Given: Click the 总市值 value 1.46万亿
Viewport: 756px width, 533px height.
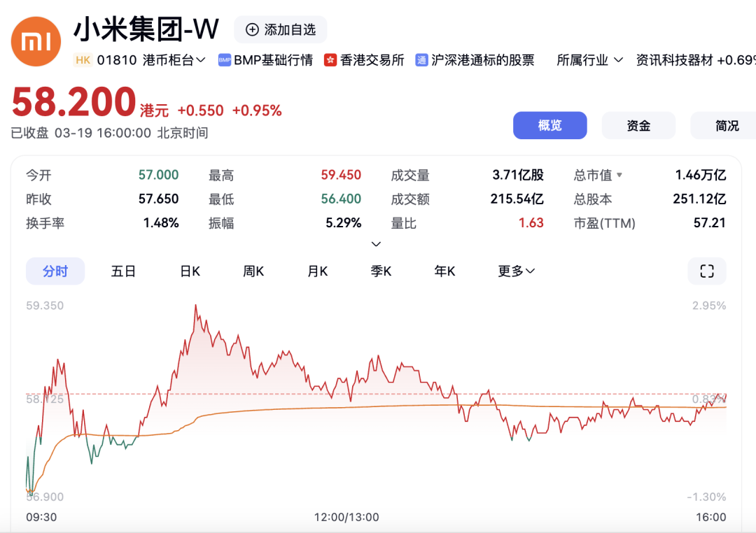Looking at the screenshot, I should tap(701, 175).
